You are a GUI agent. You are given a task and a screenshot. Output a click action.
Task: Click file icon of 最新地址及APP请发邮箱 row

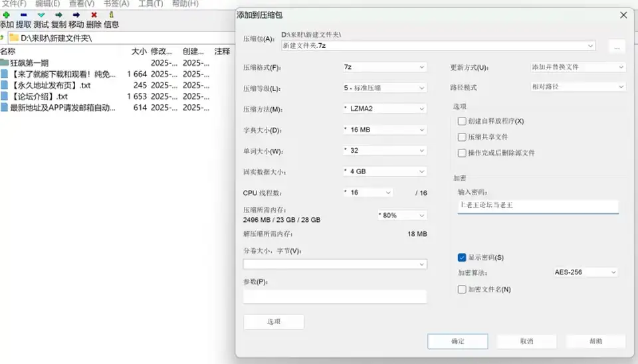point(4,107)
